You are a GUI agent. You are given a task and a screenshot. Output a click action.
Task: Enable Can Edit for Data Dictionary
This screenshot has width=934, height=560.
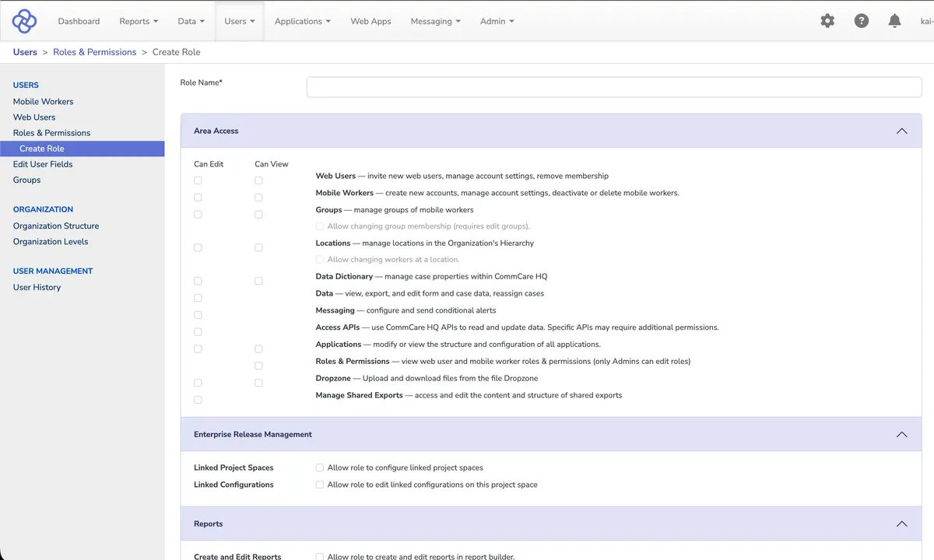click(198, 281)
